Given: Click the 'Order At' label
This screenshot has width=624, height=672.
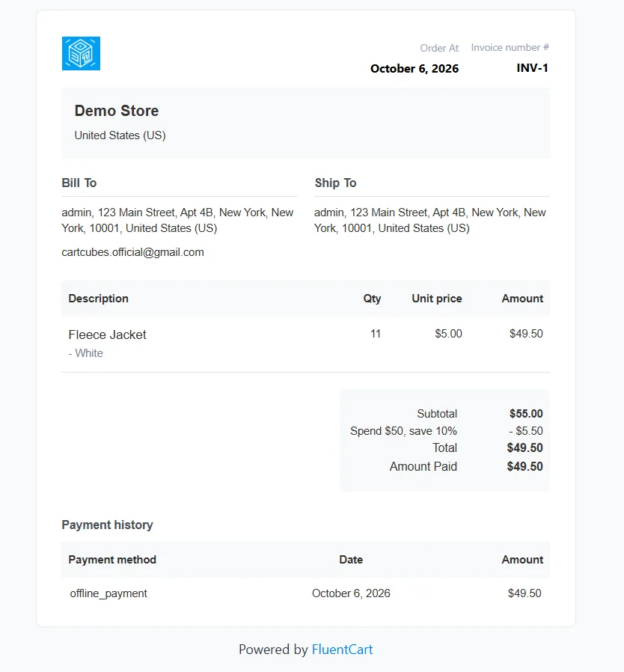Looking at the screenshot, I should tap(439, 48).
